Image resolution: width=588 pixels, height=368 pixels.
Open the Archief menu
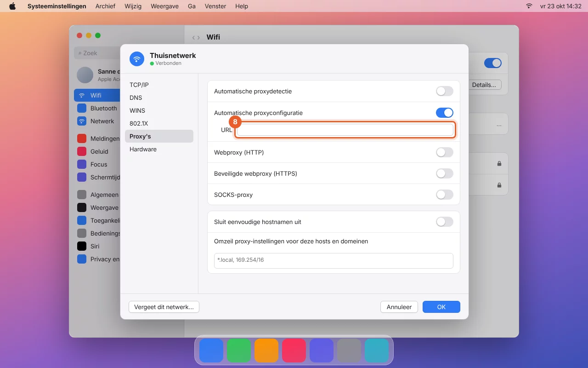(105, 6)
